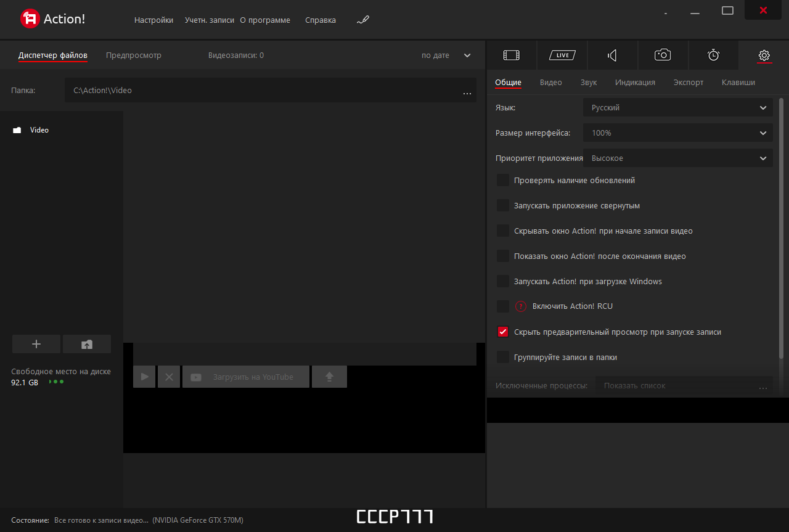Uncheck 'Скрыть предварительный просмотр' checkbox
Image resolution: width=789 pixels, height=532 pixels.
[x=503, y=332]
